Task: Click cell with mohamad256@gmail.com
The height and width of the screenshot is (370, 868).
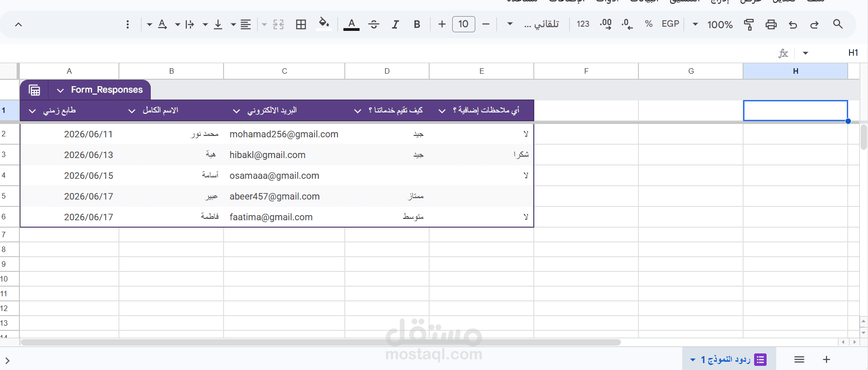Action: coord(284,134)
